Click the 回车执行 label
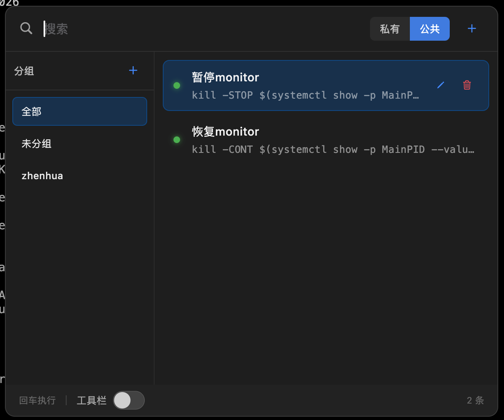Viewport: 504px width, 420px height. [37, 400]
